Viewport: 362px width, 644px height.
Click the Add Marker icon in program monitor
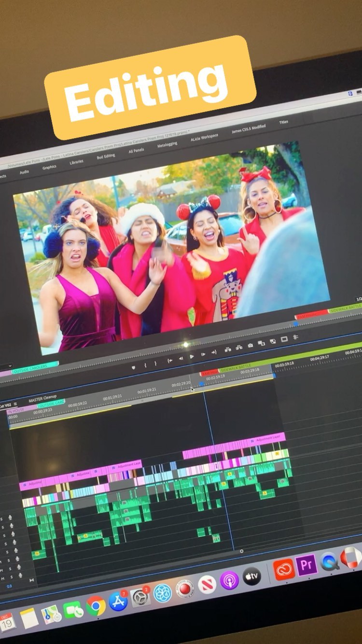[133, 368]
